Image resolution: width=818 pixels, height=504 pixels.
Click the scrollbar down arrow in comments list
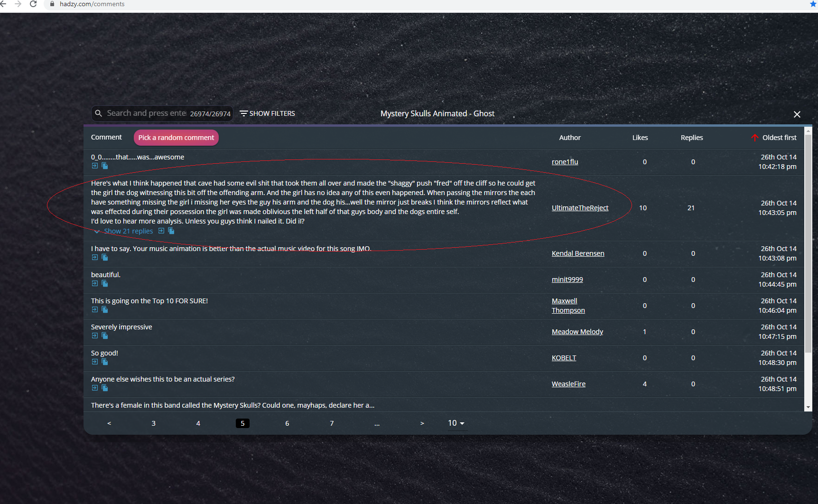coord(808,407)
